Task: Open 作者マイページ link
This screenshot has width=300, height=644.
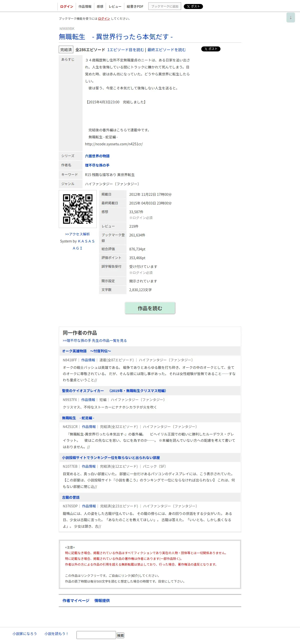Action: 76,601
